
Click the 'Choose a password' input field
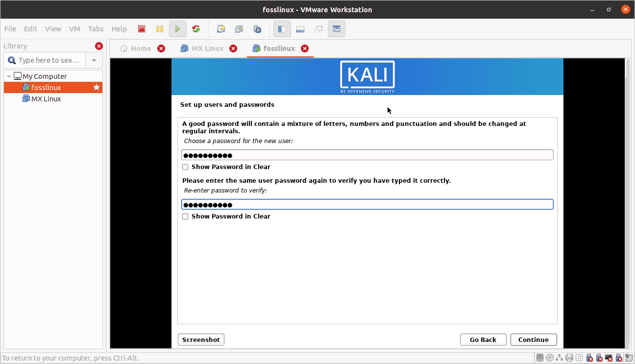[x=367, y=155]
